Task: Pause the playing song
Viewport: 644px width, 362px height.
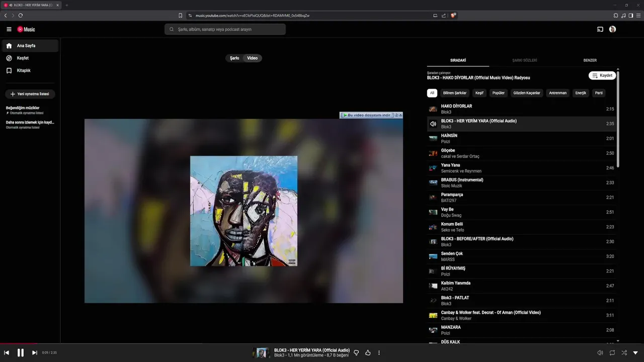Action: pos(21,353)
